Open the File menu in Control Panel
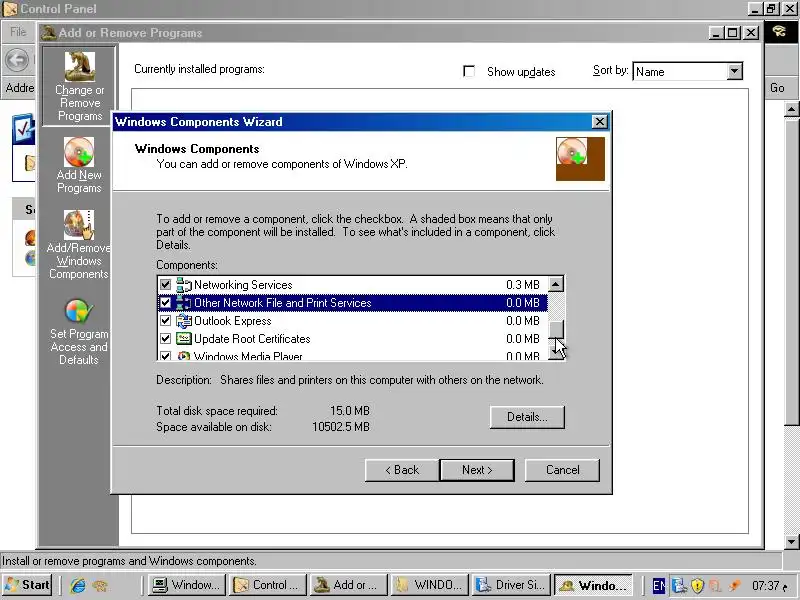 click(18, 32)
